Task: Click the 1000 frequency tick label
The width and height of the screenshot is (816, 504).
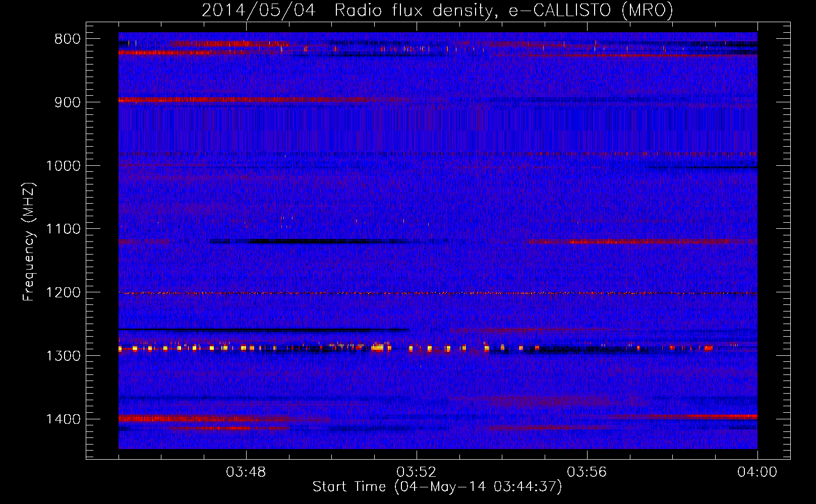Action: point(63,166)
